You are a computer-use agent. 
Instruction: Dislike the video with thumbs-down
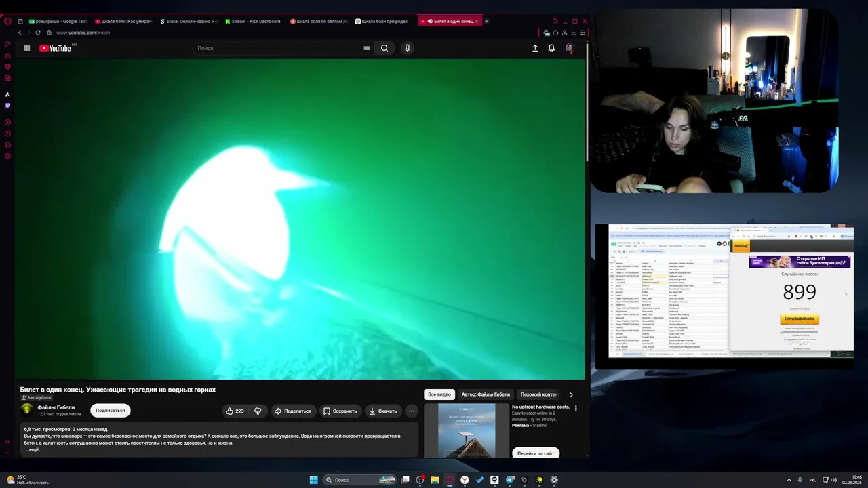pos(258,411)
